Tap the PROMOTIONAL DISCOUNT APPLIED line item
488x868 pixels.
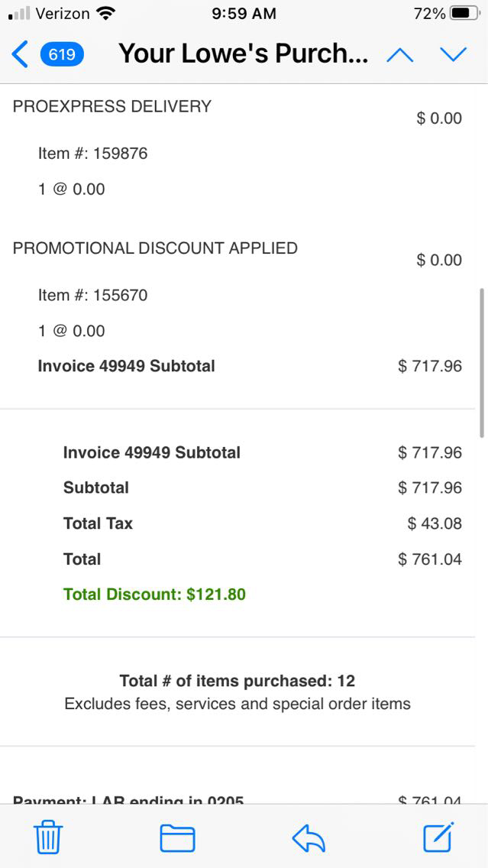click(x=155, y=248)
